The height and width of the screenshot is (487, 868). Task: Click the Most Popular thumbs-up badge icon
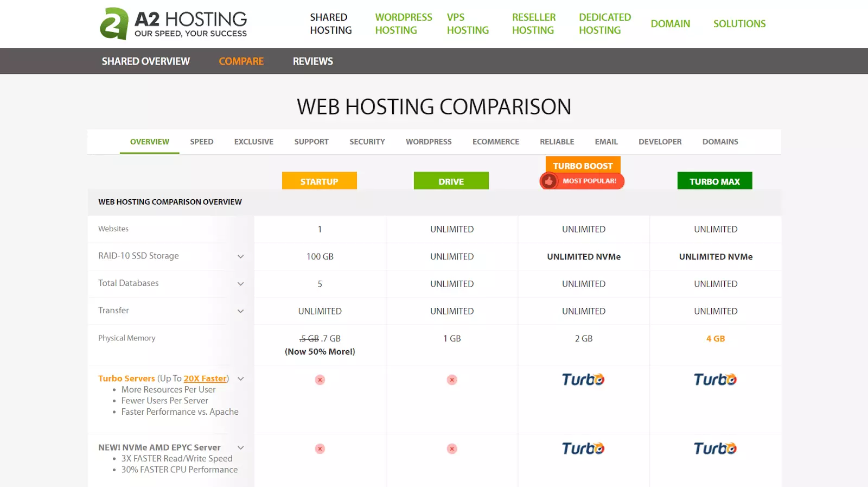[548, 181]
